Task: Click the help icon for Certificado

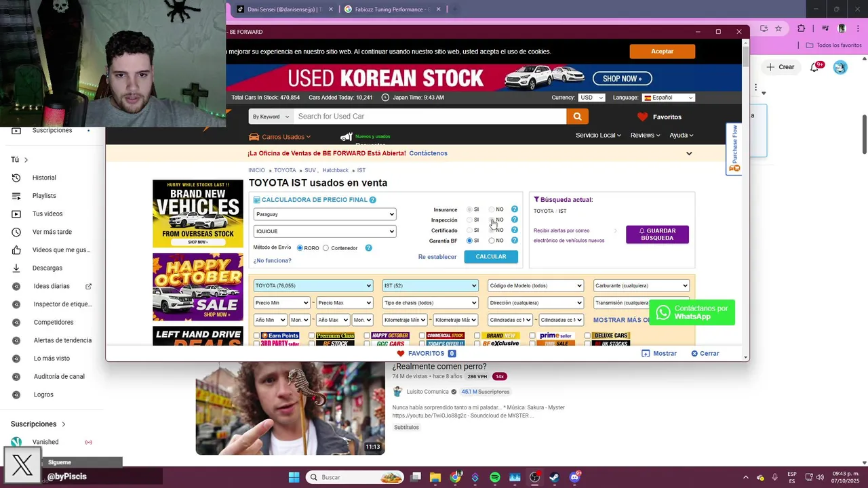Action: click(515, 230)
